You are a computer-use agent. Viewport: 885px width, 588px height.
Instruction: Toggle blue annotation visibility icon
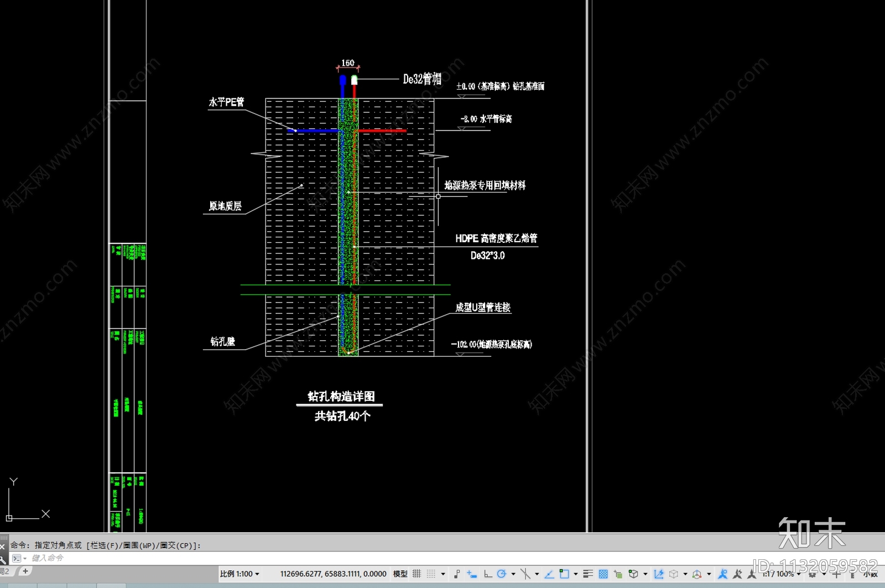point(722,574)
